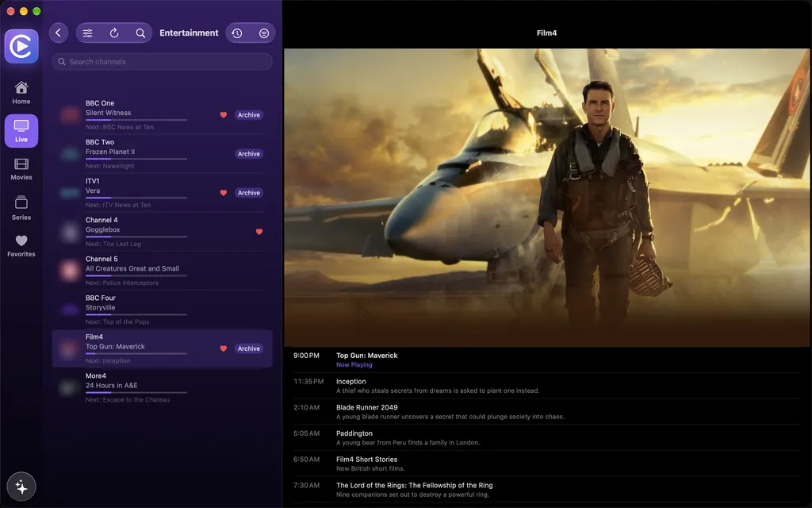This screenshot has height=508, width=812.
Task: Select the Channel 5 channel row
Action: click(x=162, y=271)
